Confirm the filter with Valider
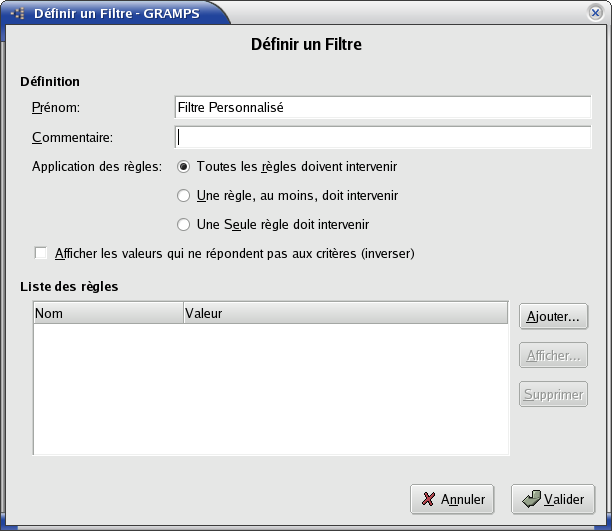The width and height of the screenshot is (612, 531). (x=553, y=499)
